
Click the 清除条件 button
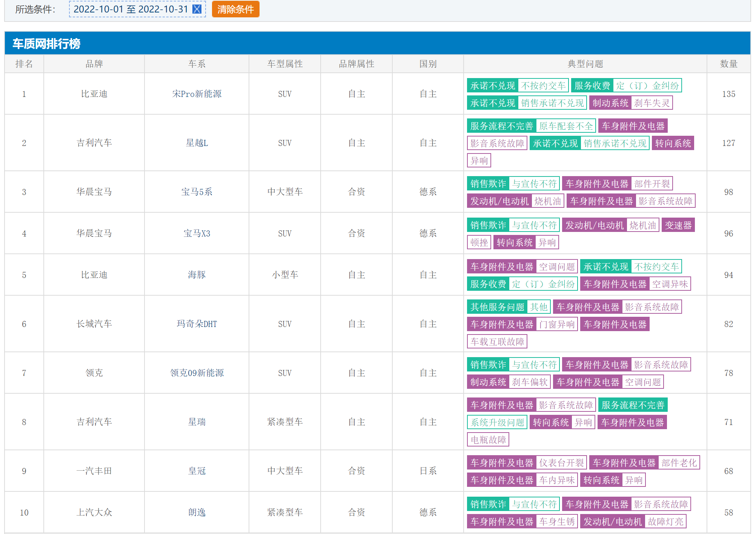[x=235, y=9]
